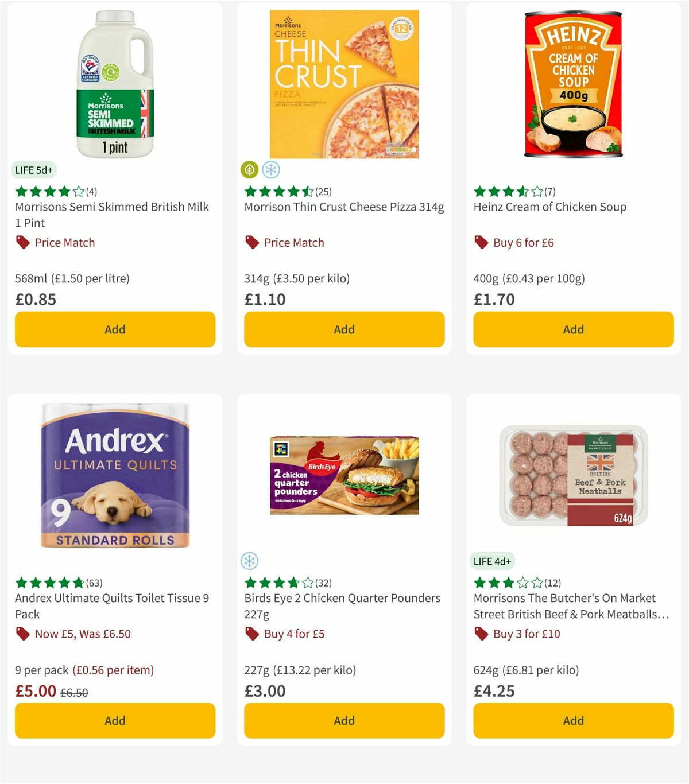Click the tag icon beside Now £5, Was £6.50
This screenshot has width=689, height=784.
pyautogui.click(x=23, y=634)
